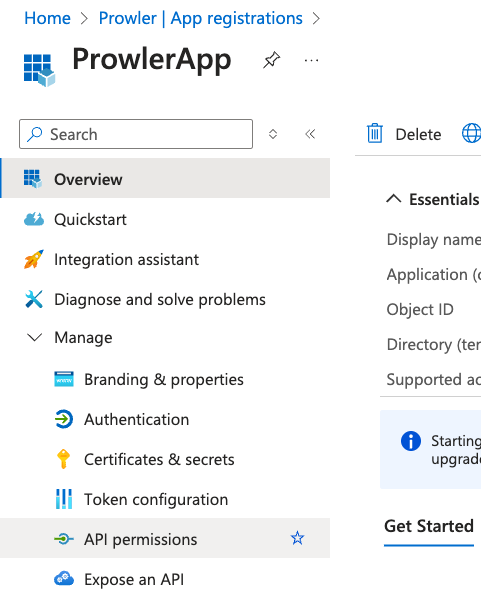The width and height of the screenshot is (481, 608).
Task: Click the Display name field label
Action: 434,240
